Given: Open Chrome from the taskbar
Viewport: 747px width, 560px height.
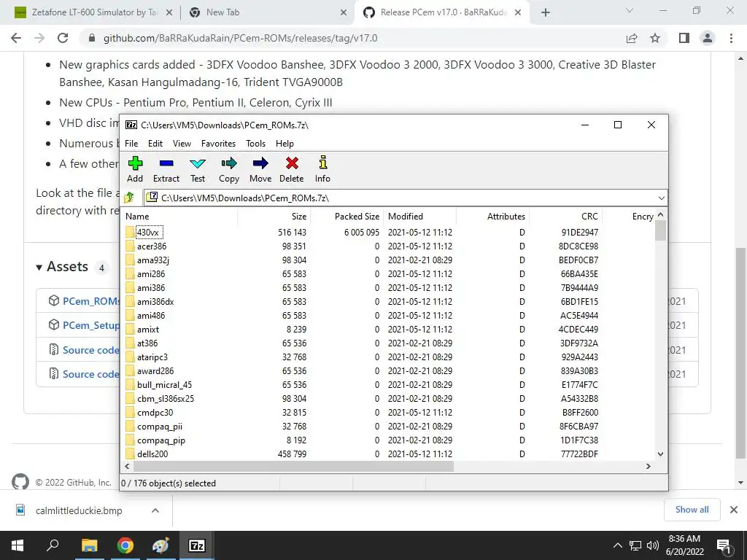Looking at the screenshot, I should click(x=125, y=545).
